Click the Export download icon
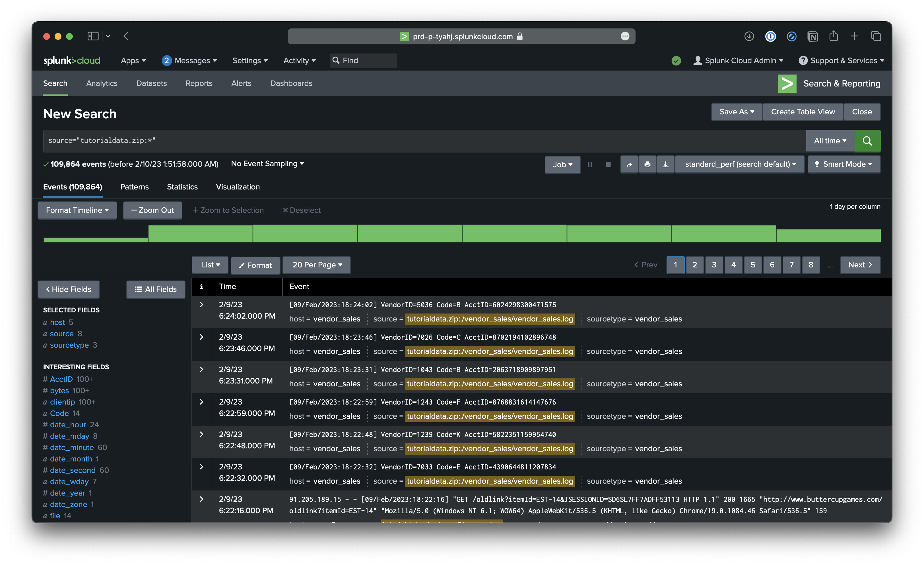924x565 pixels. [x=665, y=164]
